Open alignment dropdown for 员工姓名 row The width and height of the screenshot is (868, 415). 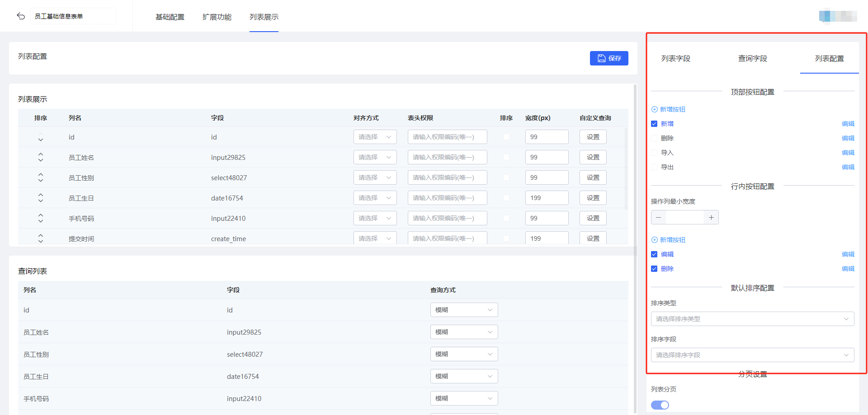pos(375,157)
